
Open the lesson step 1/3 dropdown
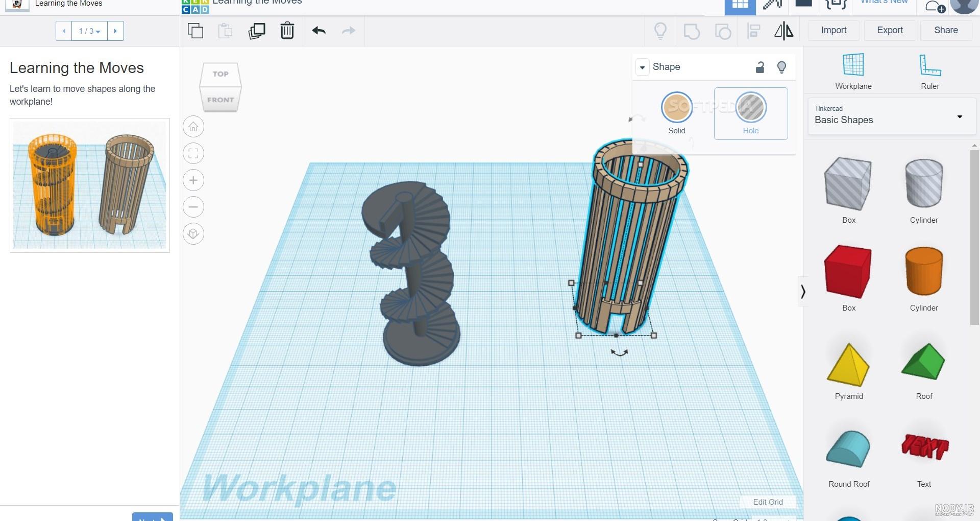(x=89, y=31)
